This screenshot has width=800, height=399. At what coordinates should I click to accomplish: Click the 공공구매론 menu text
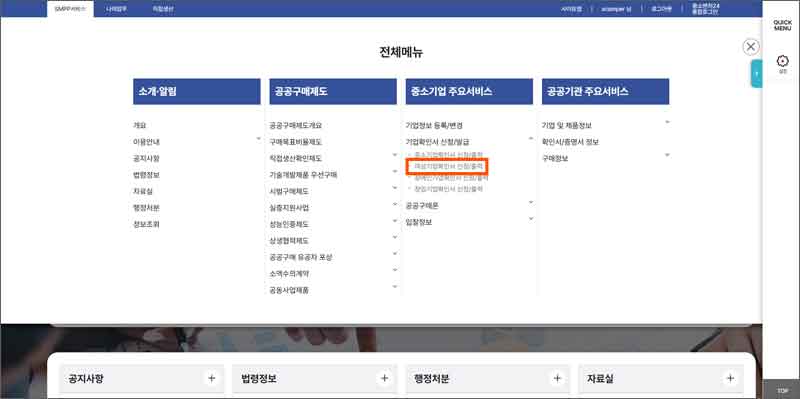[422, 206]
